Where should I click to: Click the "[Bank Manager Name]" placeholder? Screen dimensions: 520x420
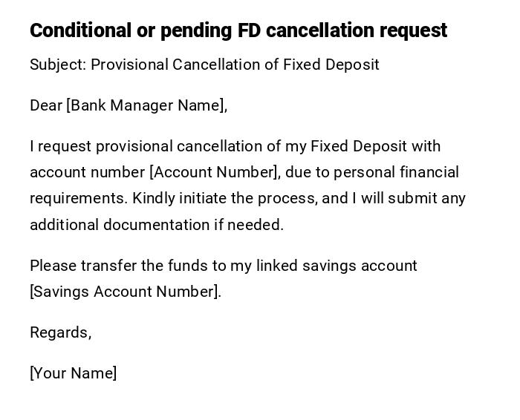pyautogui.click(x=146, y=105)
